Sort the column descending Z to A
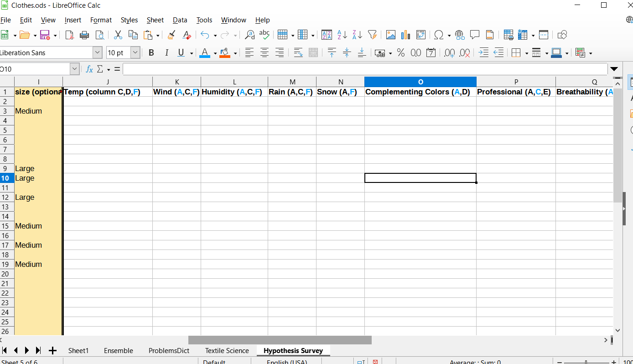This screenshot has height=364, width=633. 357,35
